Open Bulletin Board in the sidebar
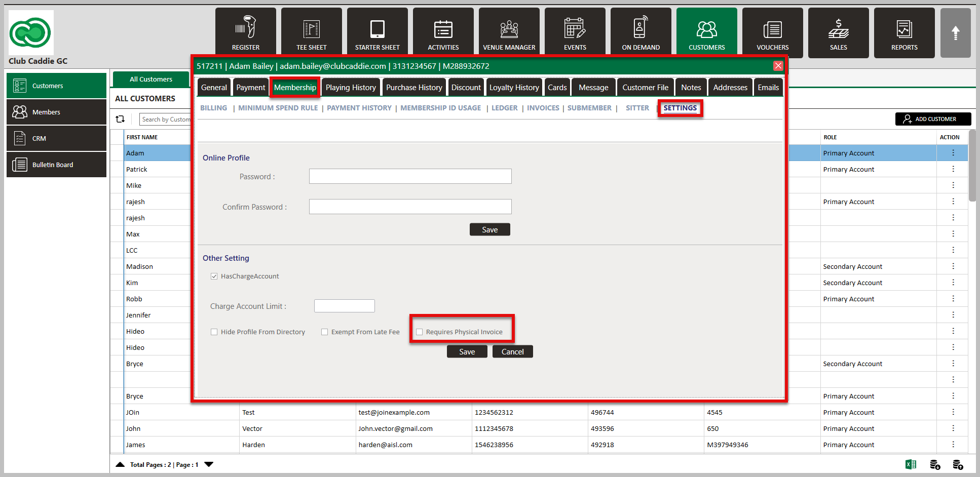The height and width of the screenshot is (477, 980). pos(56,165)
